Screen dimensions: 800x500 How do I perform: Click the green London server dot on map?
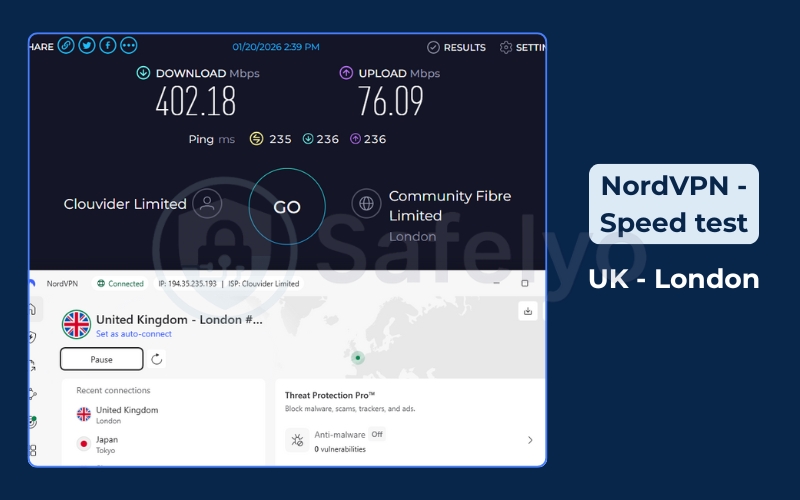(358, 358)
